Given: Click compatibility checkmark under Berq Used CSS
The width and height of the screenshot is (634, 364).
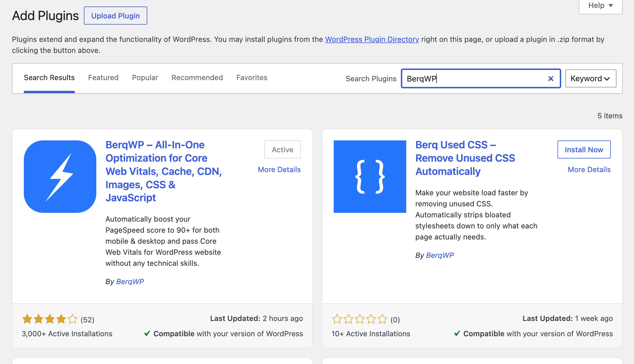Looking at the screenshot, I should (x=457, y=333).
